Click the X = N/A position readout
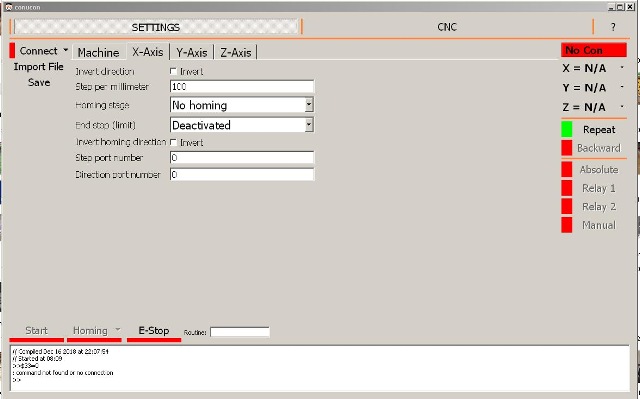Viewport: 640px width, 399px height. [x=584, y=68]
